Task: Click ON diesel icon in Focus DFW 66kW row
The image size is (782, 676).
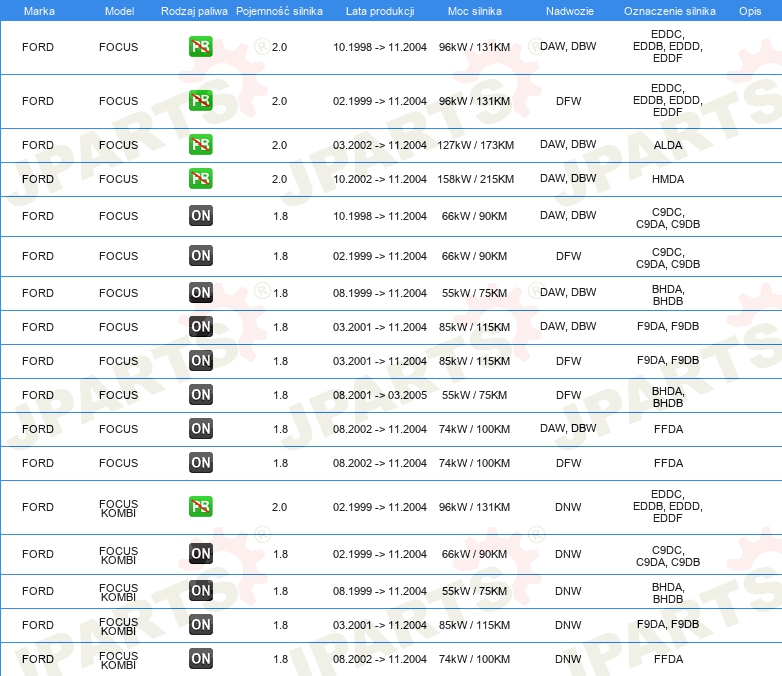Action: tap(200, 255)
